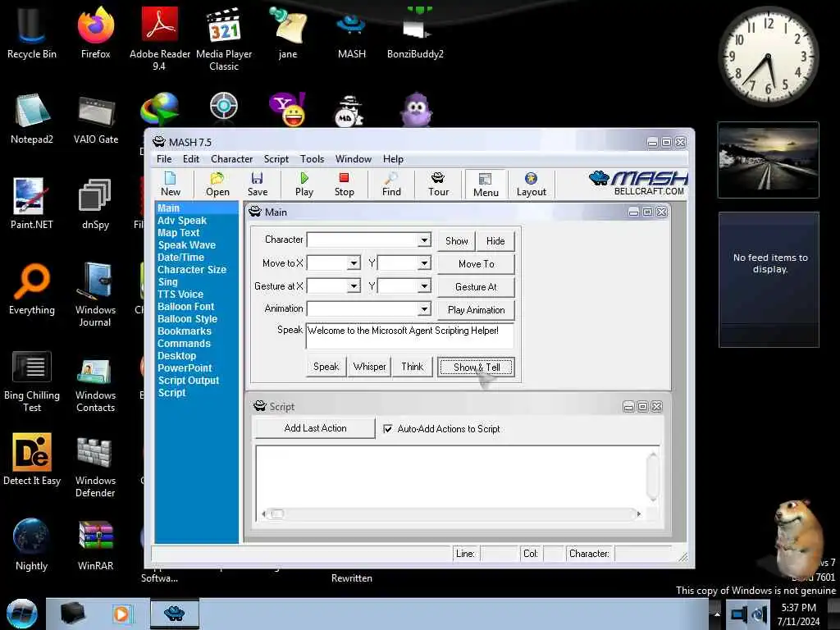840x630 pixels.
Task: Save script using the Save icon
Action: tap(257, 185)
